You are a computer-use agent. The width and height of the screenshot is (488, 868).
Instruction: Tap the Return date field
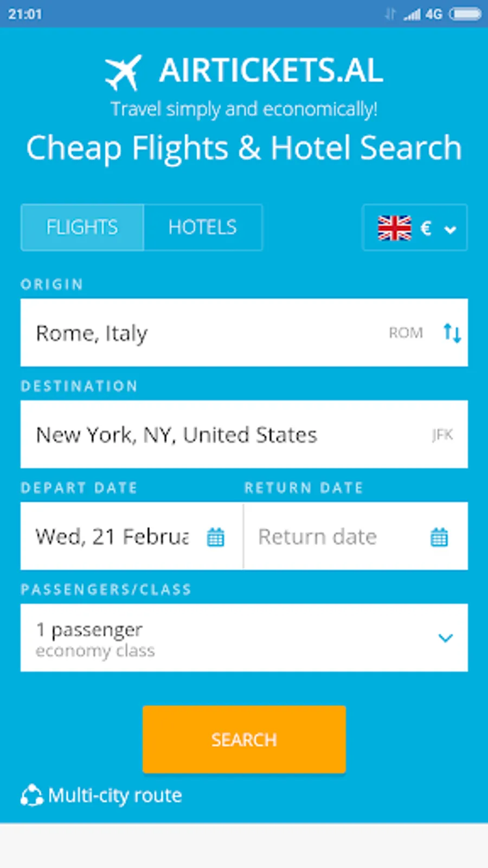pos(336,537)
